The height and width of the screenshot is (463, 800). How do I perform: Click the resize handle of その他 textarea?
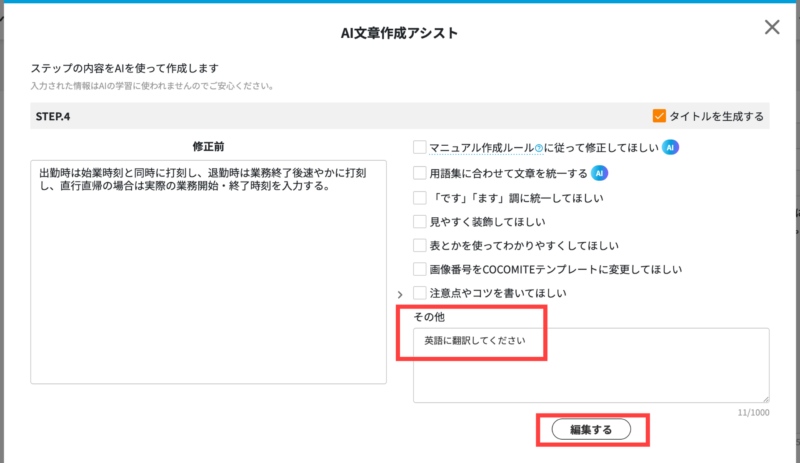click(x=765, y=399)
